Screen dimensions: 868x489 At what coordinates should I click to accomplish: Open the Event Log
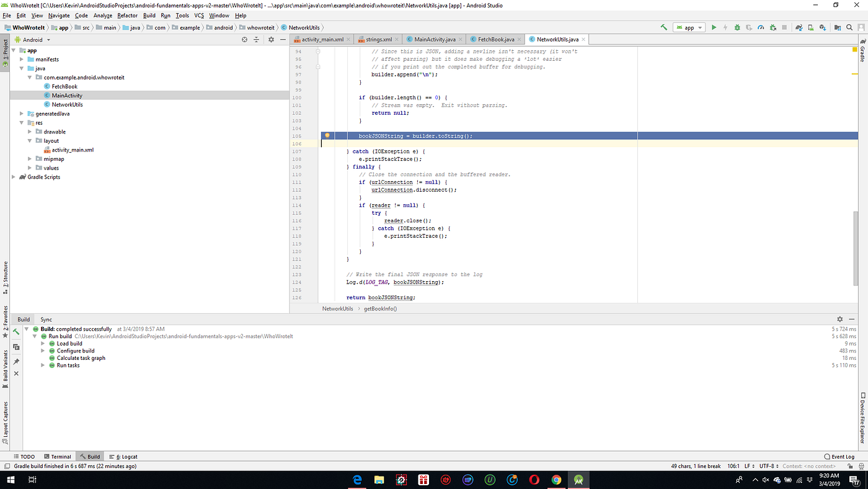coord(840,456)
